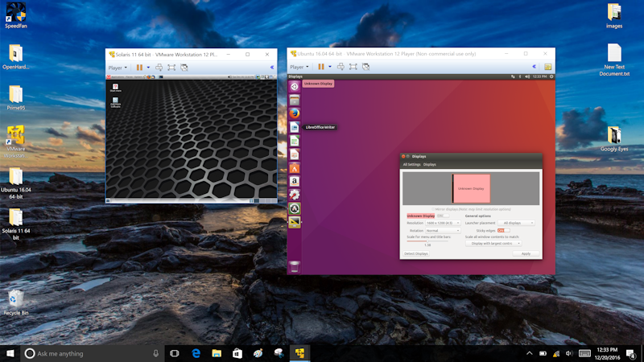The width and height of the screenshot is (644, 362).
Task: Open Player menu in Ubuntu VMware window
Action: [x=299, y=67]
